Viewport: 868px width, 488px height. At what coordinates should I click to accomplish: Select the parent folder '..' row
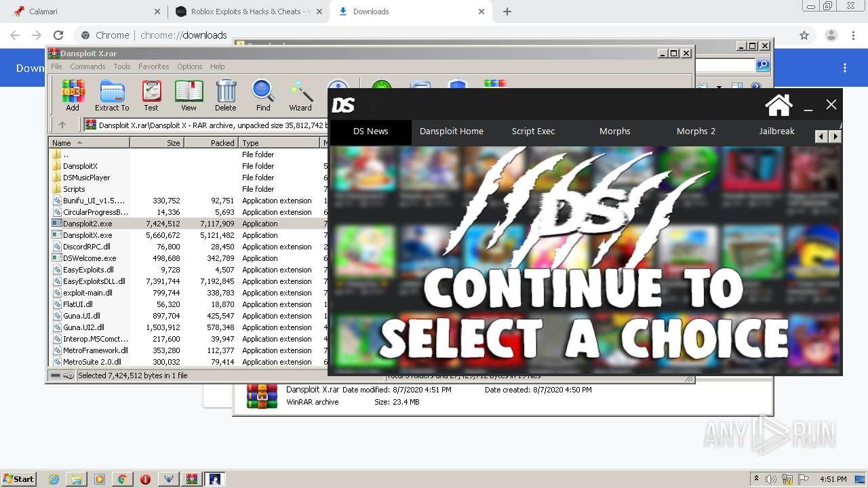(188, 155)
